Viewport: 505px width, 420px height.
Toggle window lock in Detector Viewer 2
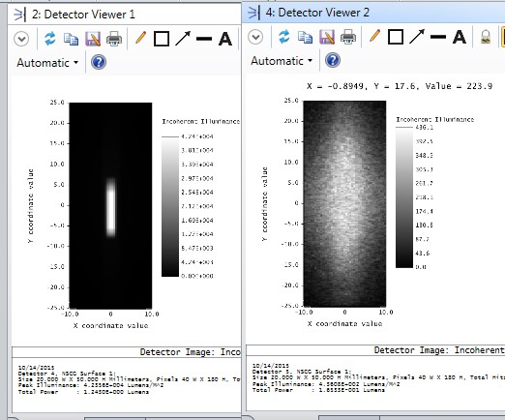click(486, 37)
